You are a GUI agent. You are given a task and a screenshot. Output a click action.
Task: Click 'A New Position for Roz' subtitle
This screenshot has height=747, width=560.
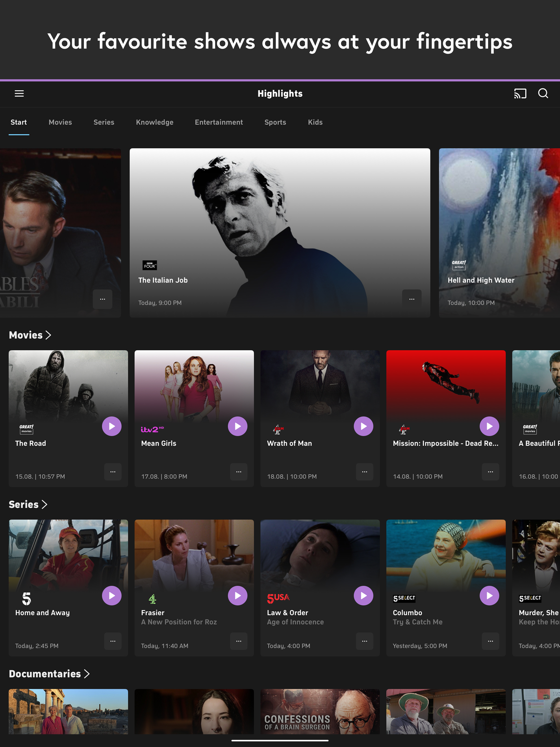click(x=179, y=622)
